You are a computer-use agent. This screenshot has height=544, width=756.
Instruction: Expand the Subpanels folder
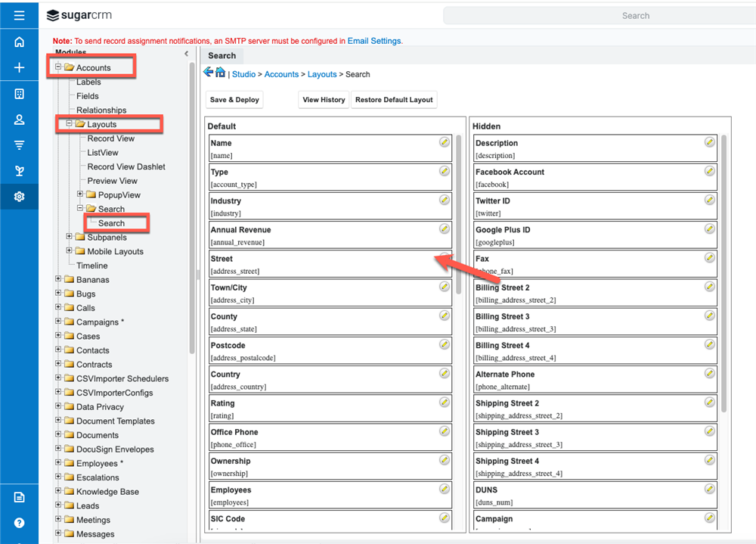pyautogui.click(x=70, y=237)
